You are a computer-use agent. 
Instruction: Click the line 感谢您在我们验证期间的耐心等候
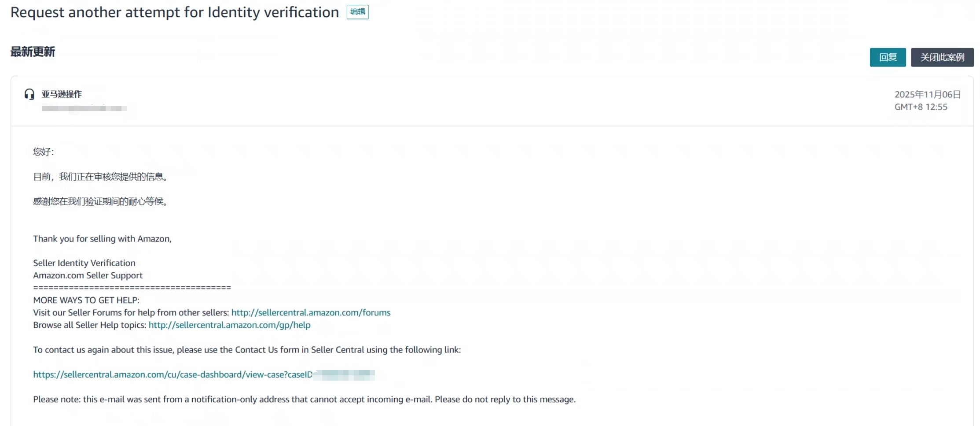point(100,201)
